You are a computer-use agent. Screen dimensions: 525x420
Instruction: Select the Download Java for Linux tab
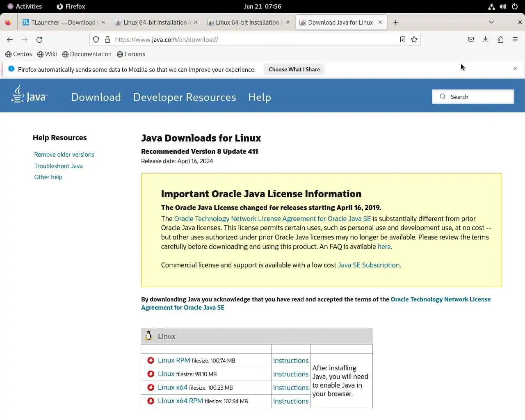coord(341,22)
